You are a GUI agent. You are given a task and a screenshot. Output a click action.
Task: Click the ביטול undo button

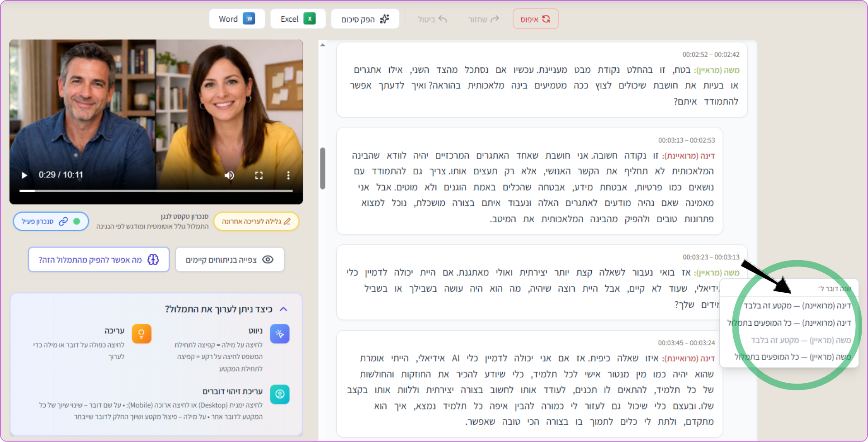click(x=431, y=19)
